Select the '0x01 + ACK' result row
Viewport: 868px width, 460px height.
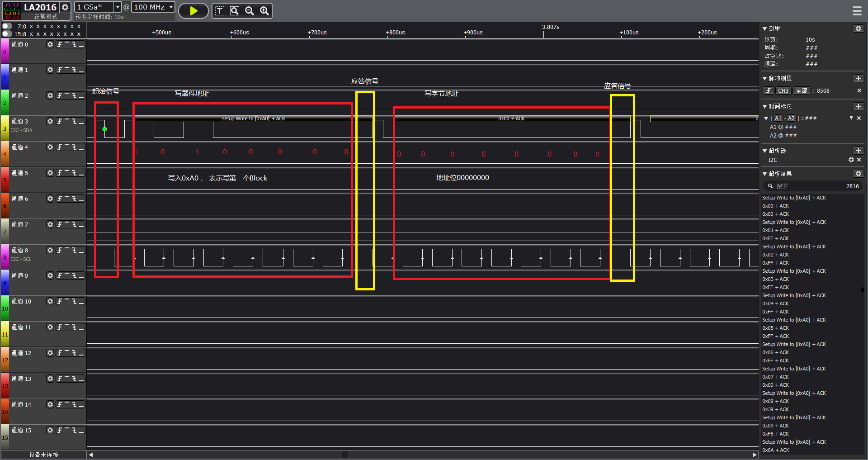775,230
